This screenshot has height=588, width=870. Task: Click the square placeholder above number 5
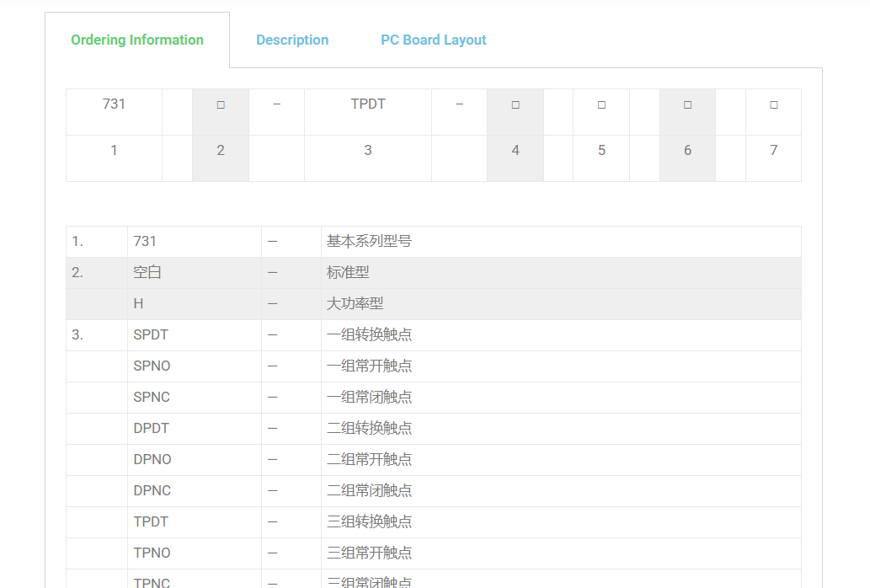601,104
